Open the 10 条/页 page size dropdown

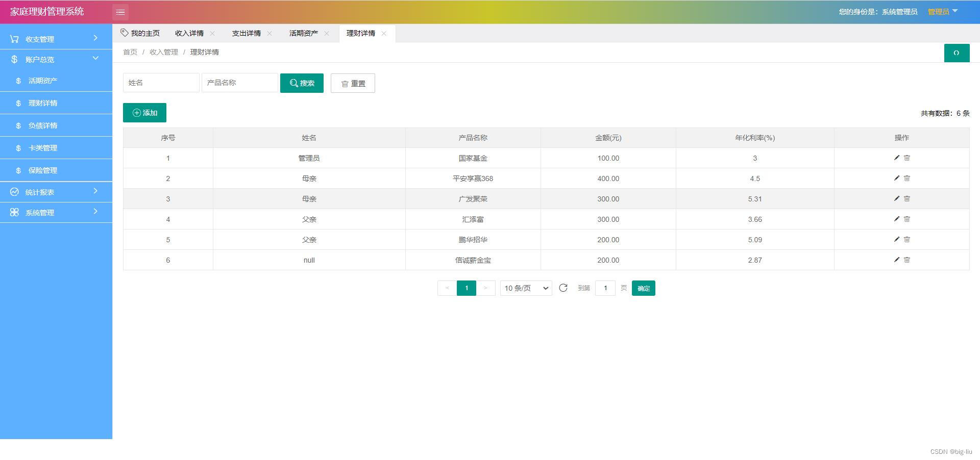pos(526,288)
